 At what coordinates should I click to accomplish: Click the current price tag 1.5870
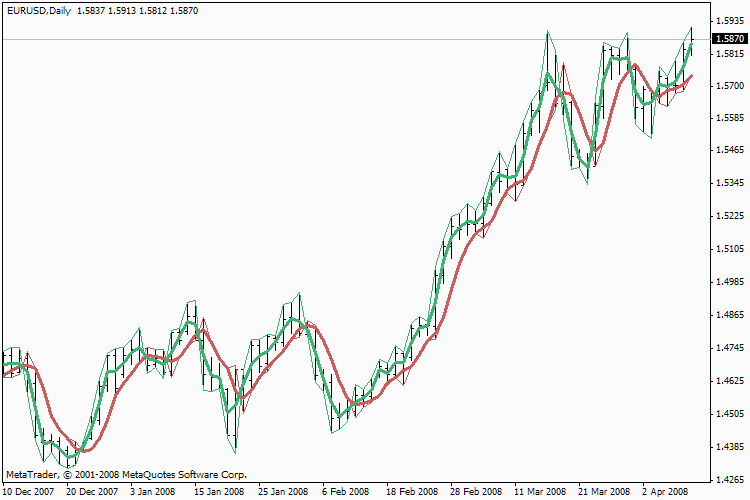click(x=729, y=39)
